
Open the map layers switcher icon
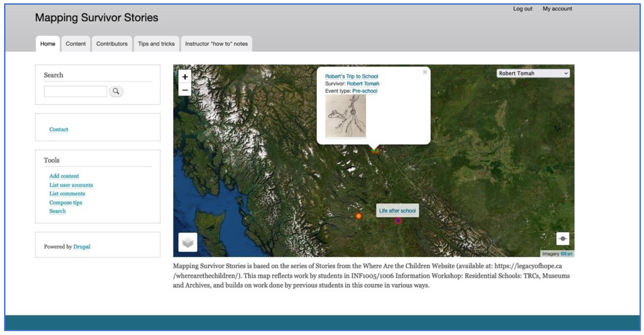(188, 242)
